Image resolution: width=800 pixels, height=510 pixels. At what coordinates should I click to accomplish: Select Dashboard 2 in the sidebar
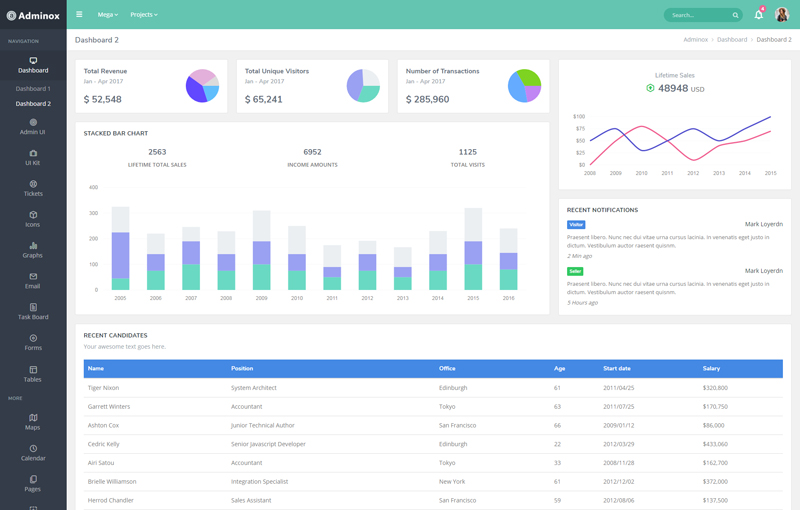33,103
